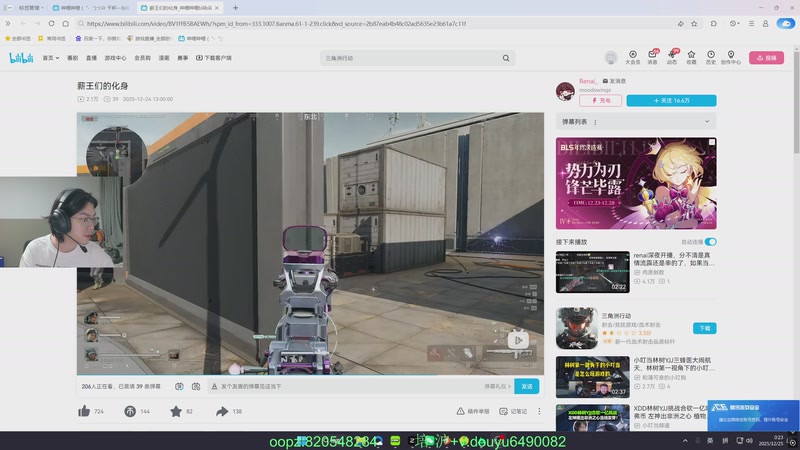Click the video progress bar
Viewport: 800px width, 450px height.
tap(310, 375)
